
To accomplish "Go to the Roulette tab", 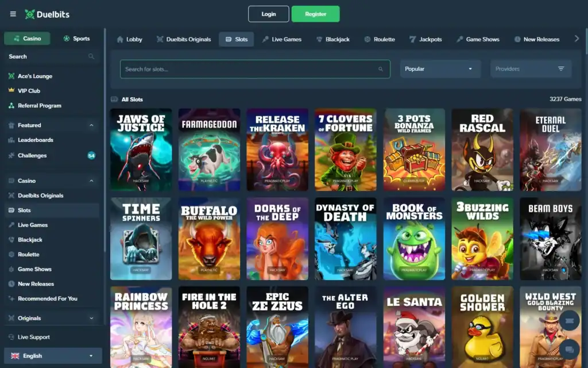I will tap(380, 39).
